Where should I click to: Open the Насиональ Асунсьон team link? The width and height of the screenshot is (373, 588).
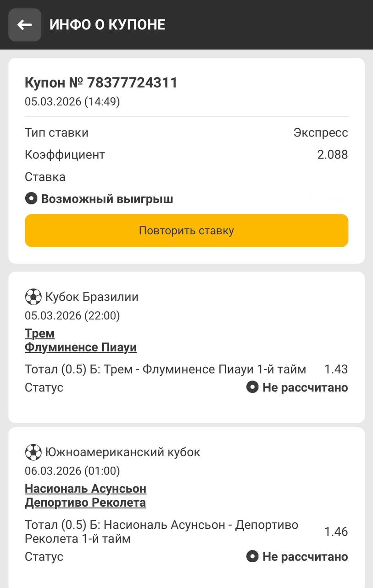(x=85, y=488)
